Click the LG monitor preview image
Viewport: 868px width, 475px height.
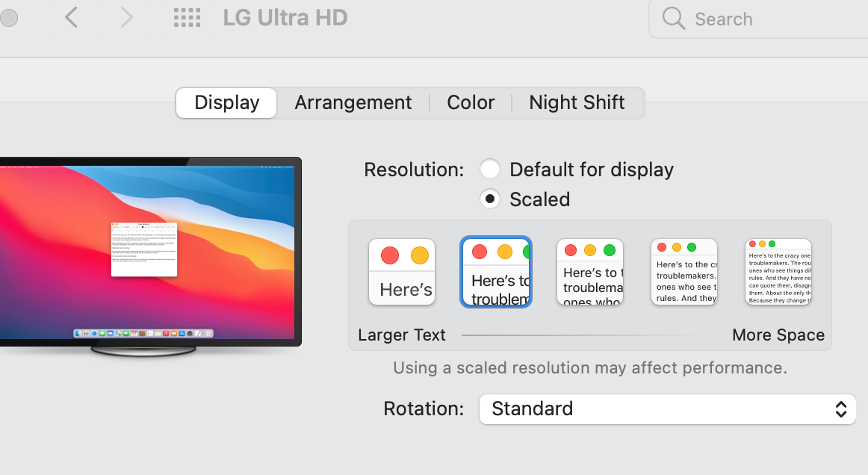(149, 250)
